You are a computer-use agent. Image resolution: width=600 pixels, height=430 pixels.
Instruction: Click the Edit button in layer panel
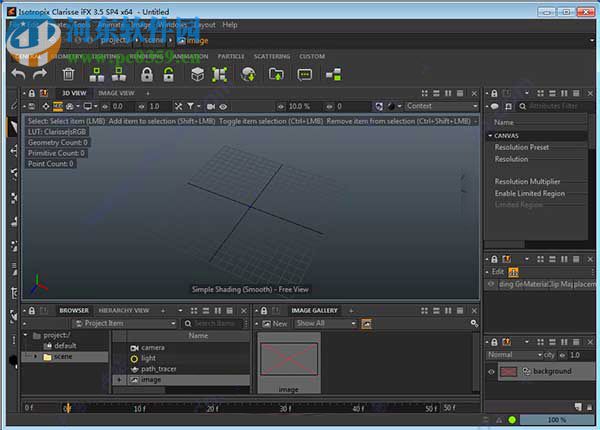(x=497, y=271)
